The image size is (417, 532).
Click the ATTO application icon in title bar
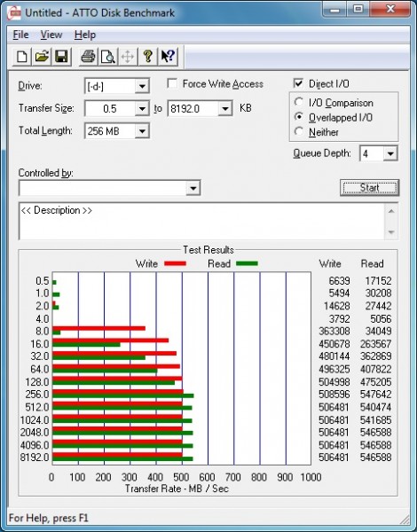[x=14, y=13]
